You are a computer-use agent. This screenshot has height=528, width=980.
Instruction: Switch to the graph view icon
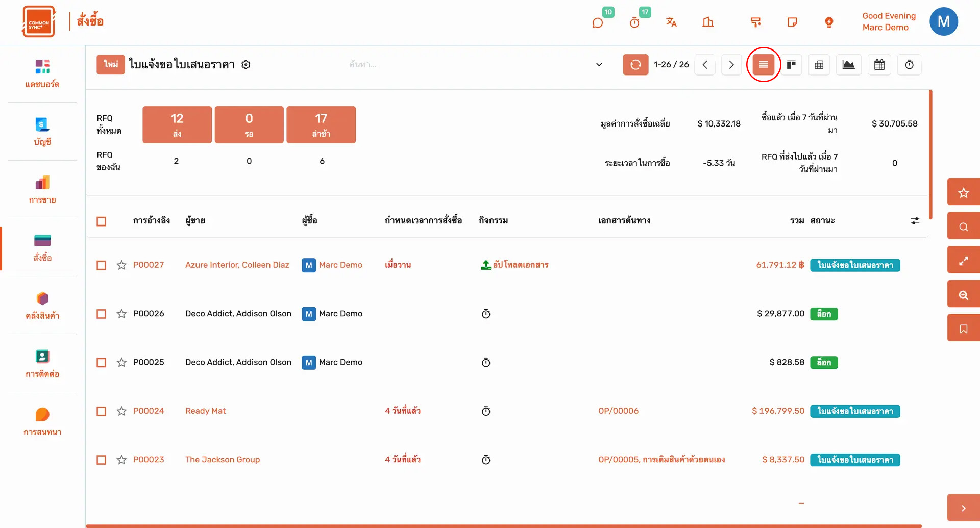pyautogui.click(x=848, y=65)
